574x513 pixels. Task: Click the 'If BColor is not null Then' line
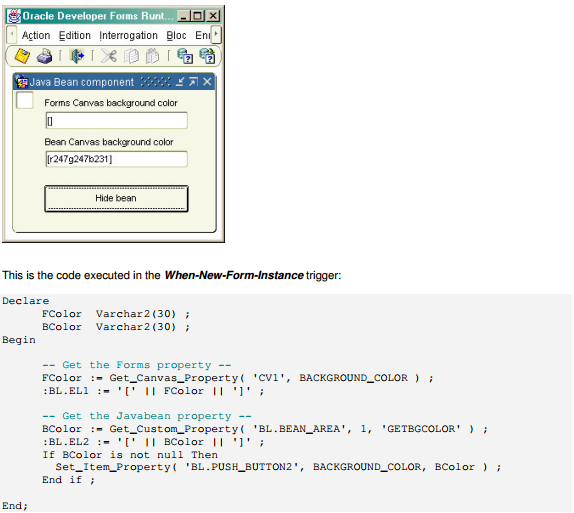(x=130, y=455)
